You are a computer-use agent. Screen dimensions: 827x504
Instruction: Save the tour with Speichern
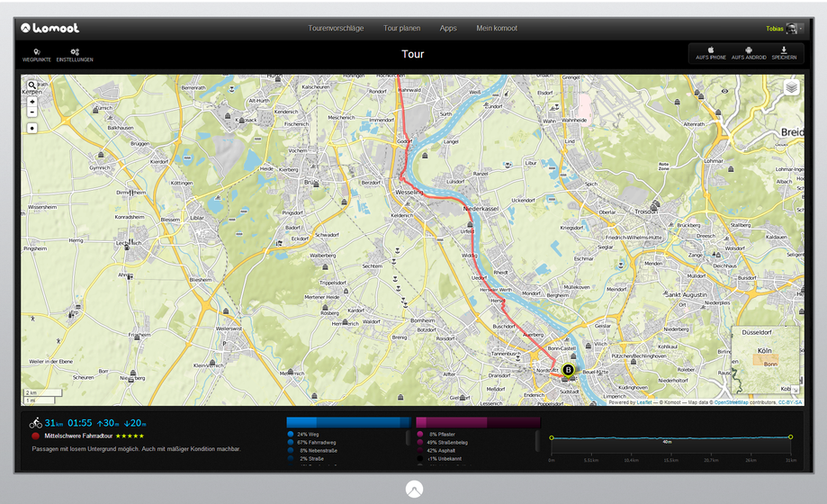tap(784, 53)
